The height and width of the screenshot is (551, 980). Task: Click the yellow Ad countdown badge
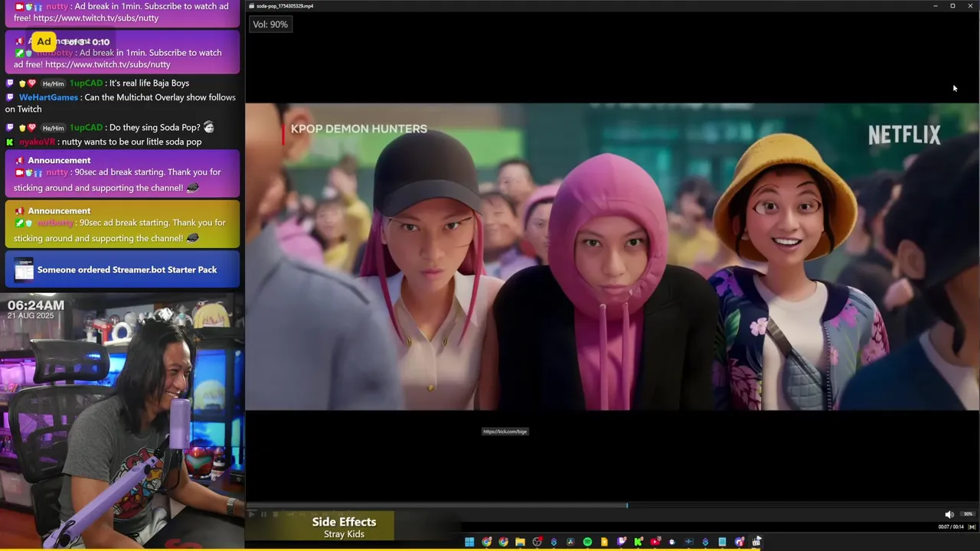pos(44,41)
